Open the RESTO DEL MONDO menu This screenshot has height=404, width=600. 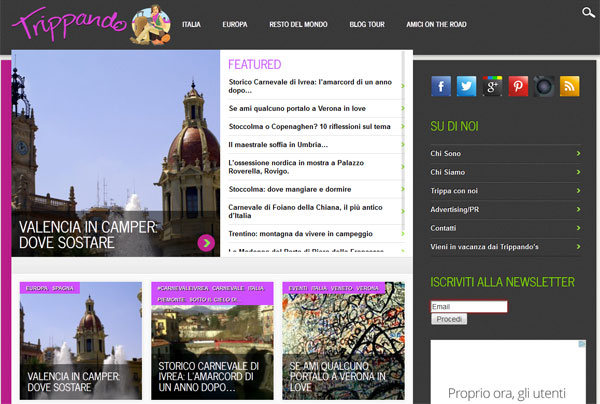[298, 24]
